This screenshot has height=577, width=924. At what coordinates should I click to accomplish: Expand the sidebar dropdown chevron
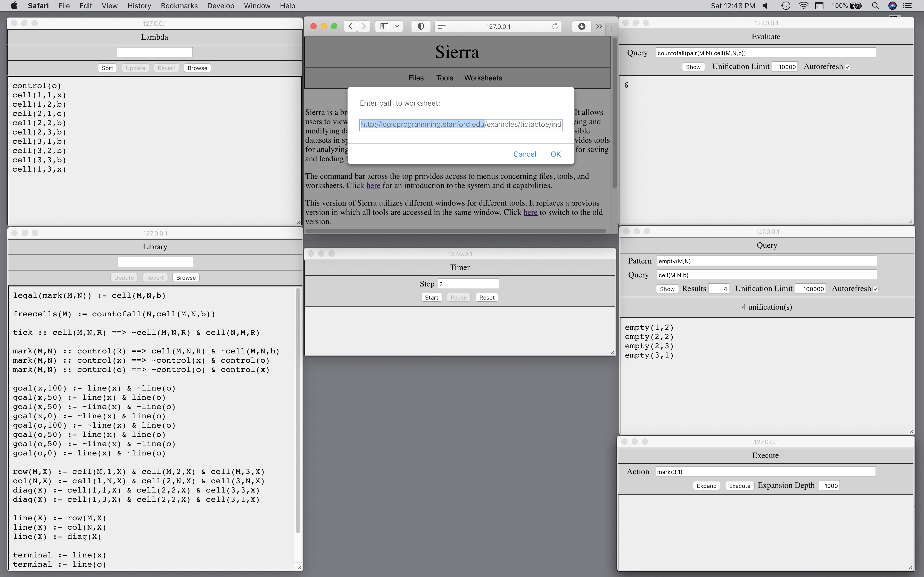coord(397,26)
